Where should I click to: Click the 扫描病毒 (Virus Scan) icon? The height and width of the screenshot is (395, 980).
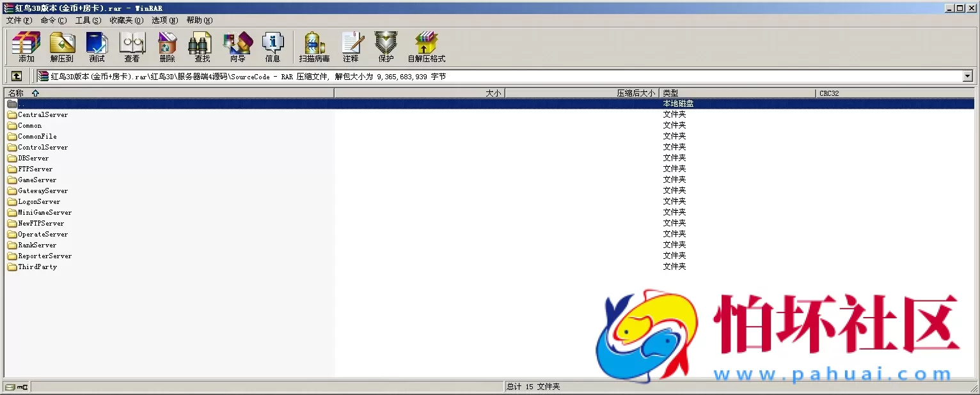click(x=314, y=47)
